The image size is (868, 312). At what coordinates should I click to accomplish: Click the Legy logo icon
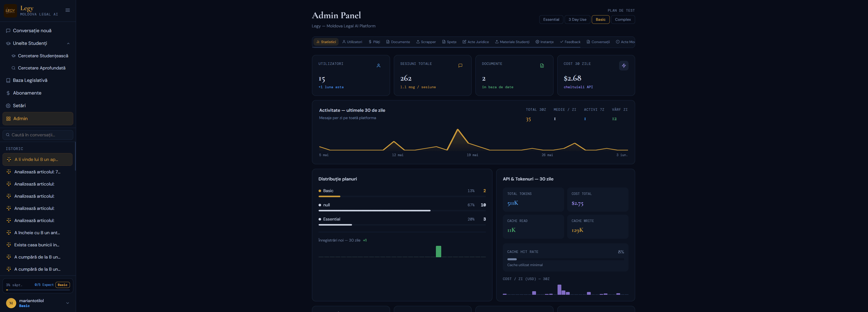[x=10, y=10]
